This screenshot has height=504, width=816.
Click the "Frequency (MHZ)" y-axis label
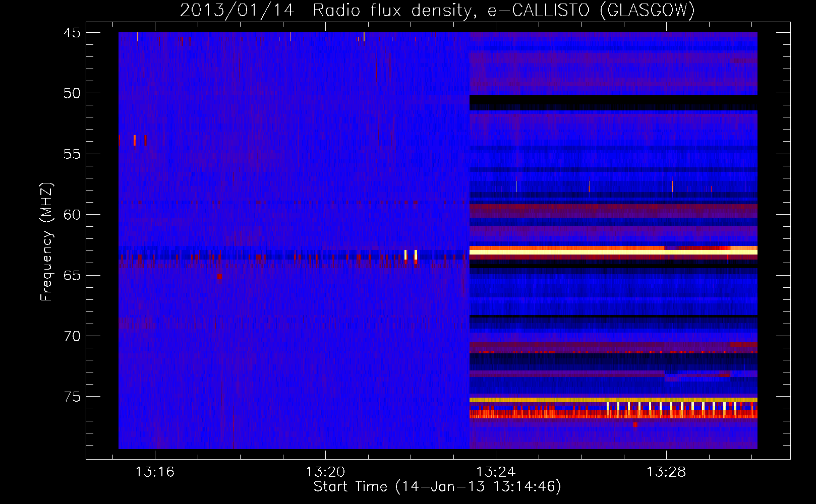[x=46, y=241]
